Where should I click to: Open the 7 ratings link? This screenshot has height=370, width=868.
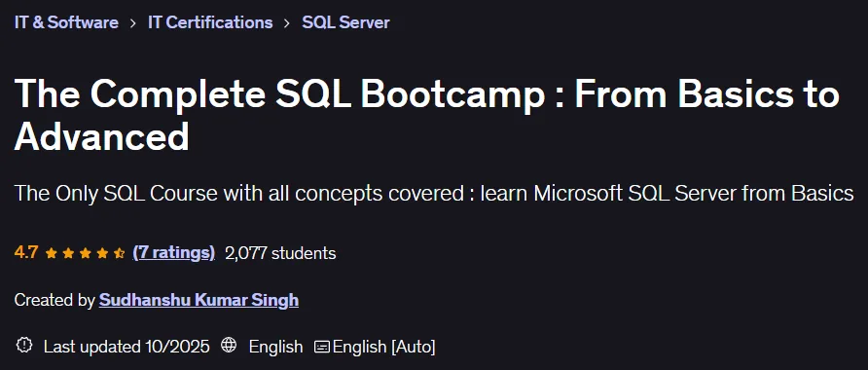click(174, 253)
